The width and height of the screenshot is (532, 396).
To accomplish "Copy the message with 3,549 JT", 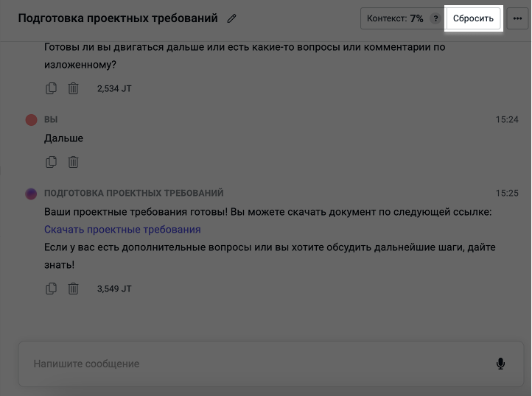I will tap(51, 289).
